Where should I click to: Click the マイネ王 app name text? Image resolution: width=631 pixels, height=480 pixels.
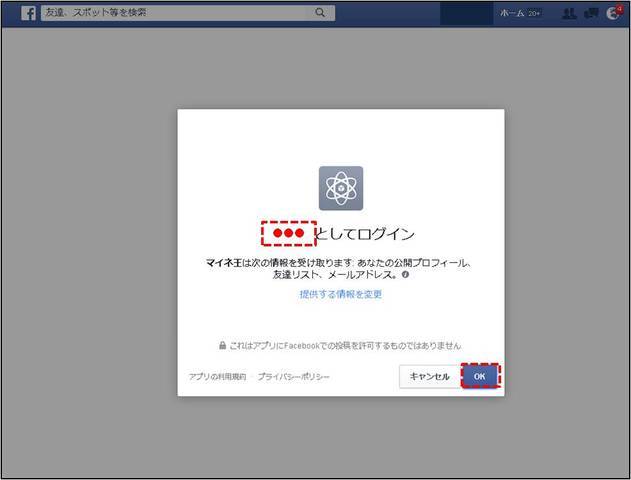(x=223, y=263)
